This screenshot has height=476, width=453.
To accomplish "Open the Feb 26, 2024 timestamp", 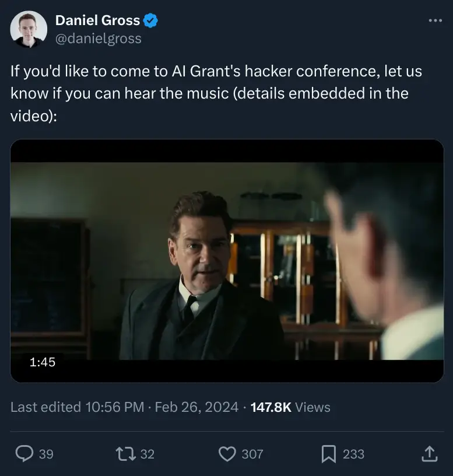I will (196, 407).
